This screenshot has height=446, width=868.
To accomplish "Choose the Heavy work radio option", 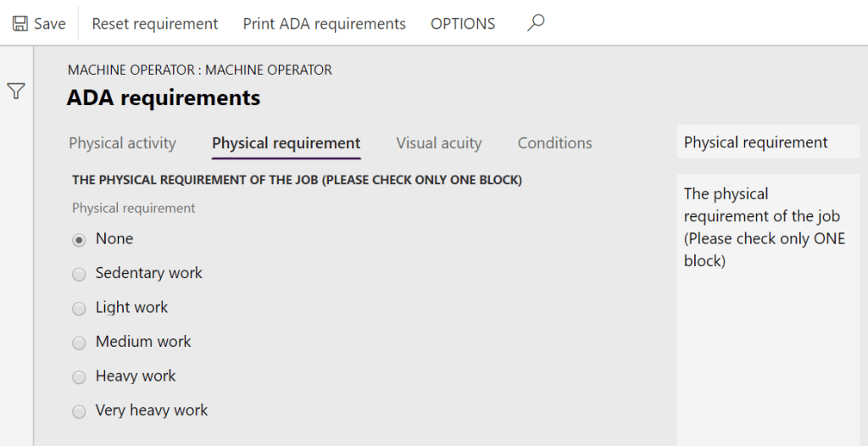I will click(x=79, y=377).
